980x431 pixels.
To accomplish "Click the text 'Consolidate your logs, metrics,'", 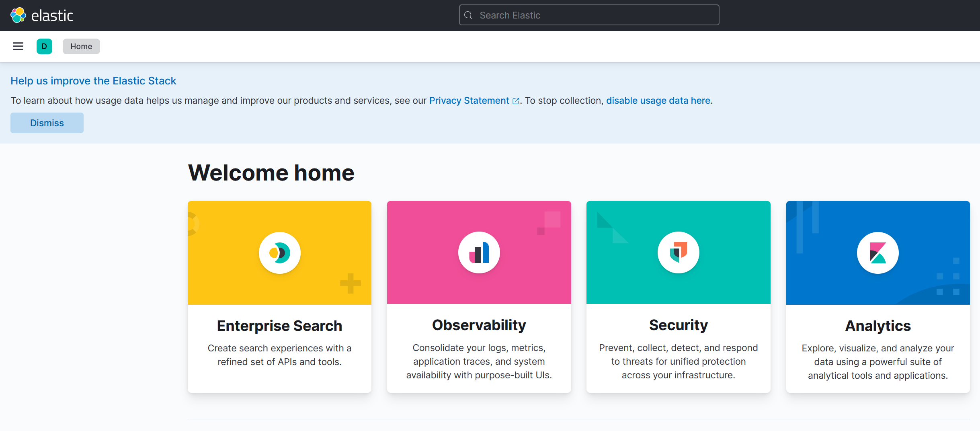I will click(479, 348).
